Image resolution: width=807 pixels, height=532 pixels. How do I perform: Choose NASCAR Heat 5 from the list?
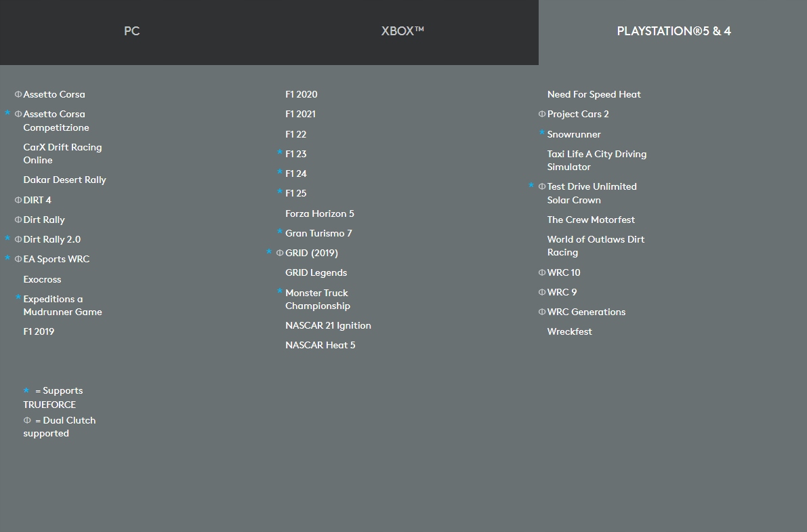[x=320, y=345]
